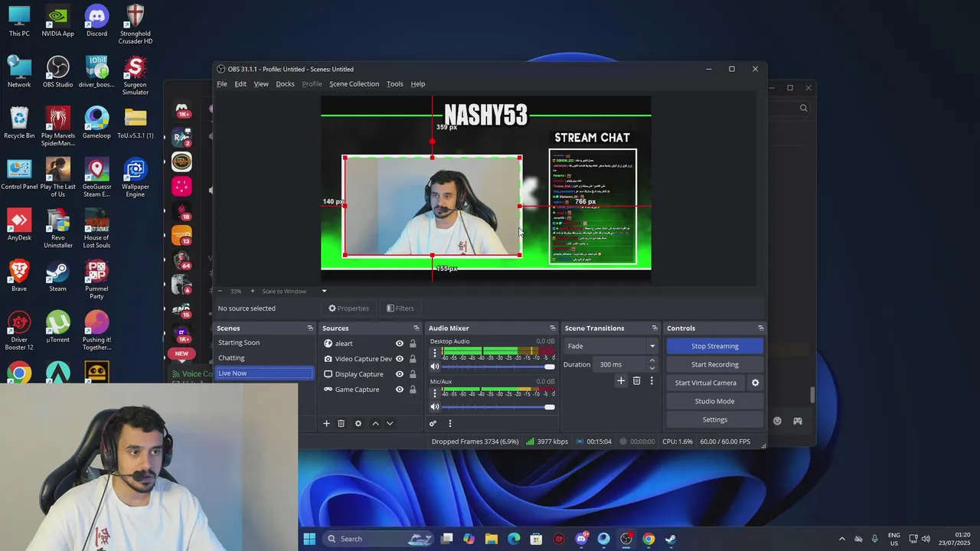Open the Docks menu
Viewport: 980px width, 551px height.
pos(285,84)
